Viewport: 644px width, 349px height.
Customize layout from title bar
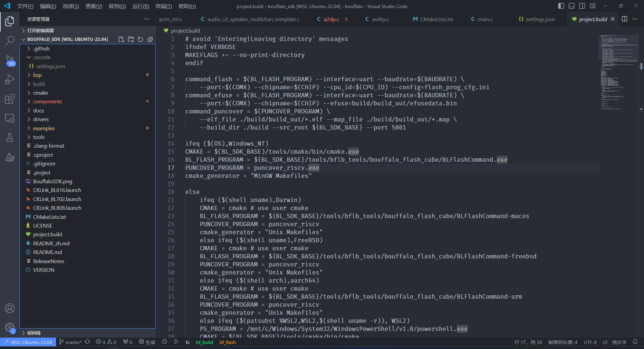click(x=593, y=6)
